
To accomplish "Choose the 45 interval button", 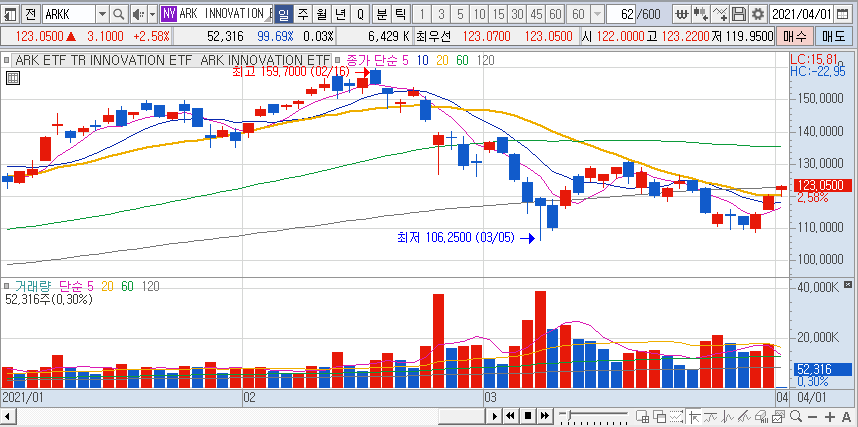I will point(537,14).
